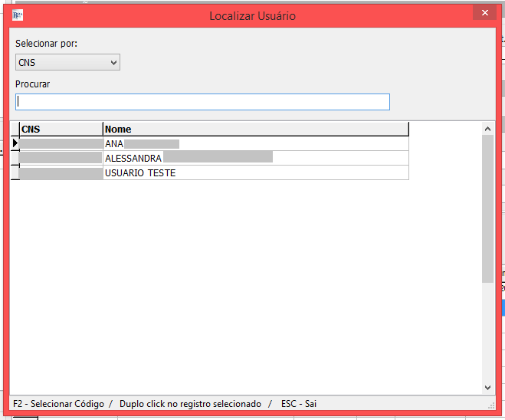The image size is (505, 420).
Task: Click the resize grip in the status bar
Action: (x=490, y=404)
